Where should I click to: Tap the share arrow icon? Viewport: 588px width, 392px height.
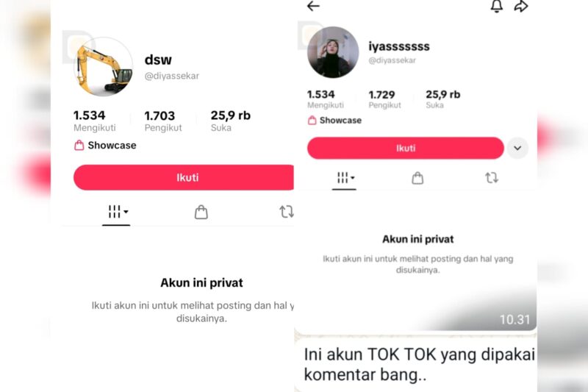click(521, 6)
